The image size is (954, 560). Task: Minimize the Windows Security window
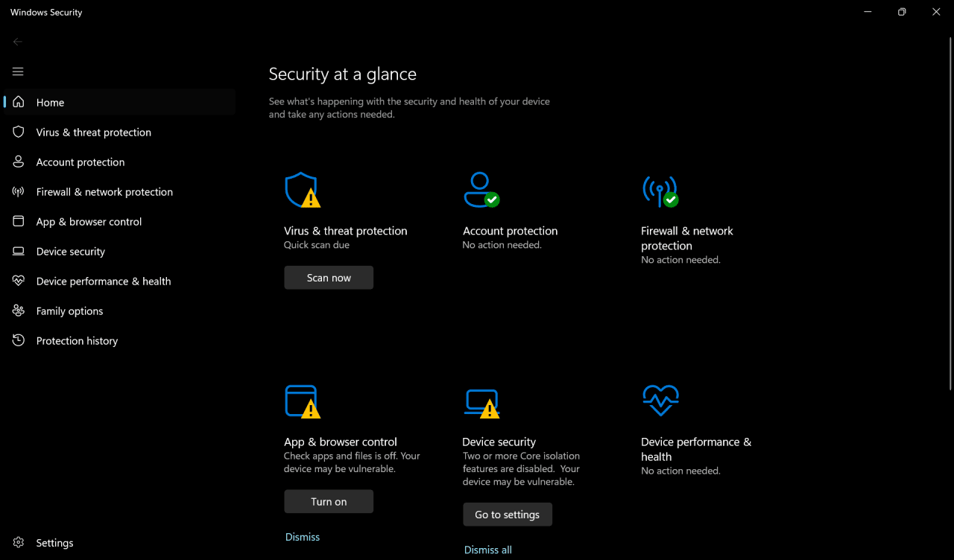pos(868,12)
